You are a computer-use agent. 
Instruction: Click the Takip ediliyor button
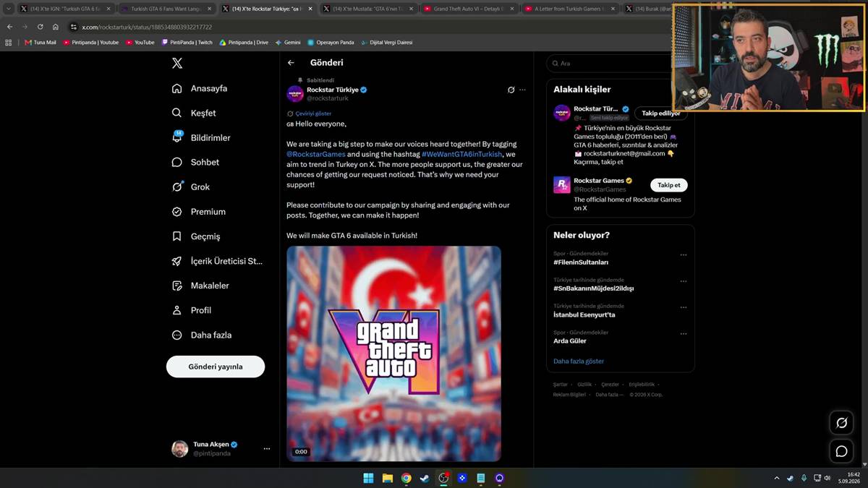click(661, 114)
